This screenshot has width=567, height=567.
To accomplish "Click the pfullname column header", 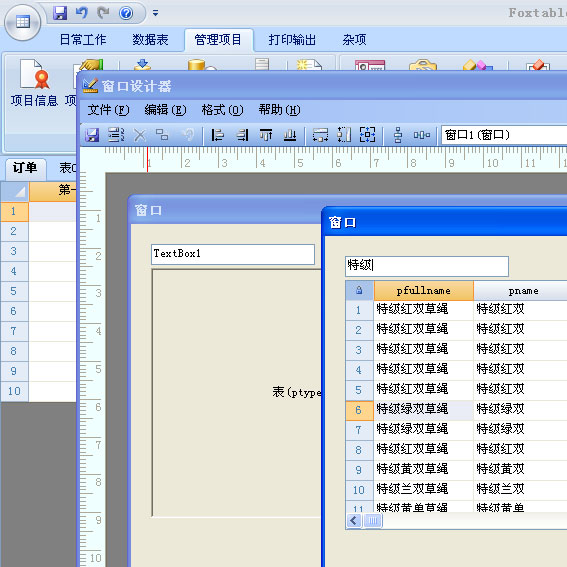I will (x=423, y=291).
